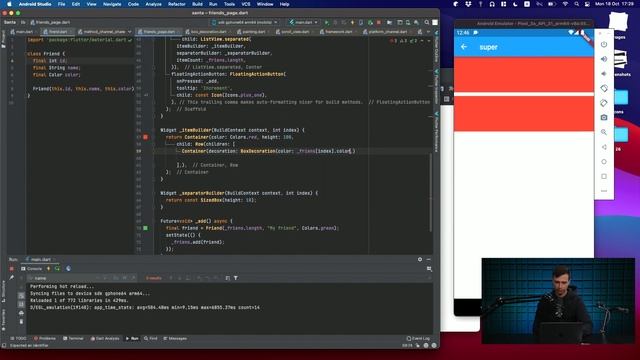Click emulator zoom magnifier icon
Viewport: 640px width, 360px height.
tap(604, 132)
